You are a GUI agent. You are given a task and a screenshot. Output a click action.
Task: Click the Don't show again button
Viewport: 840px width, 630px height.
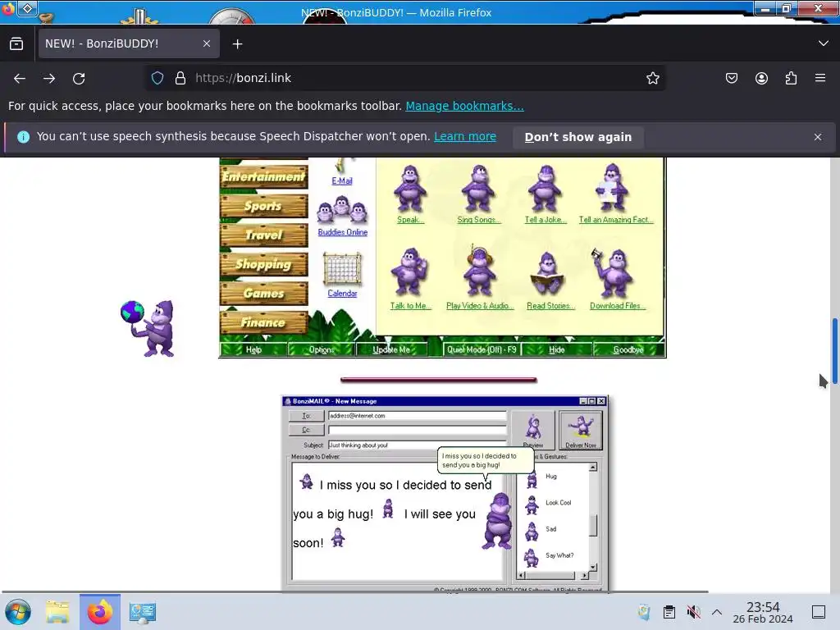pos(578,137)
